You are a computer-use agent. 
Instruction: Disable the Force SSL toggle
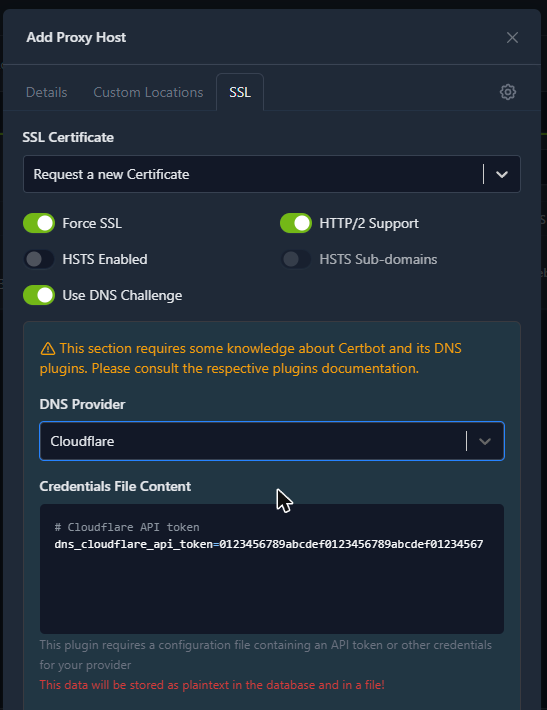[39, 223]
